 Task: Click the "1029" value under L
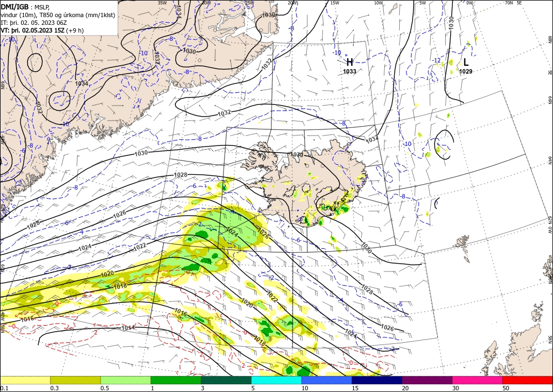[466, 71]
